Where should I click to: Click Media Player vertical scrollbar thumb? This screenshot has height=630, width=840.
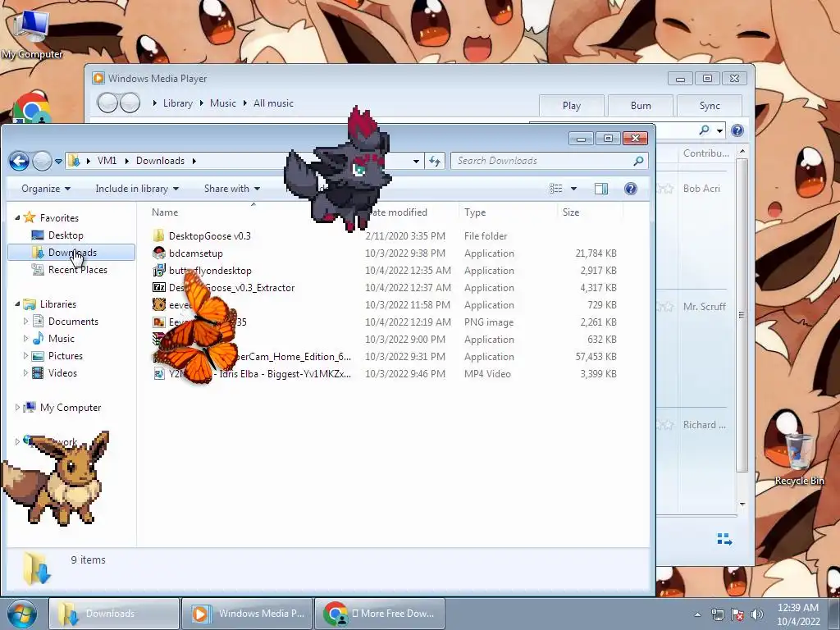[x=742, y=315]
